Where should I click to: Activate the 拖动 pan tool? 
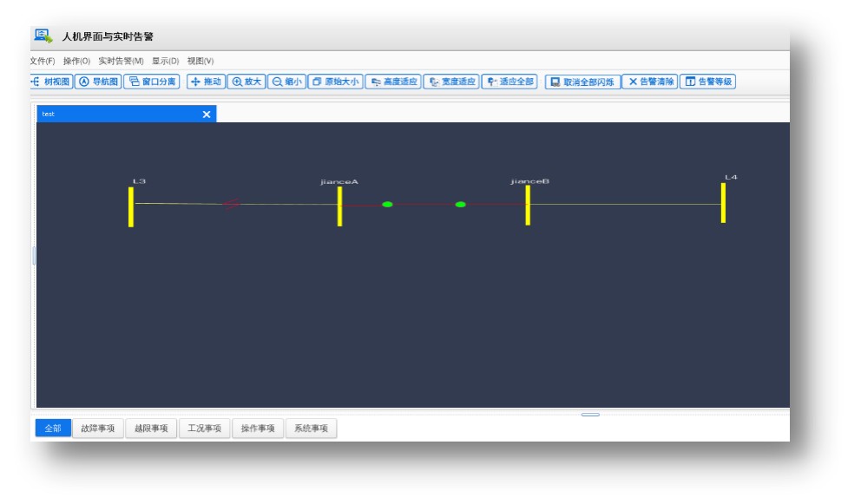click(206, 82)
